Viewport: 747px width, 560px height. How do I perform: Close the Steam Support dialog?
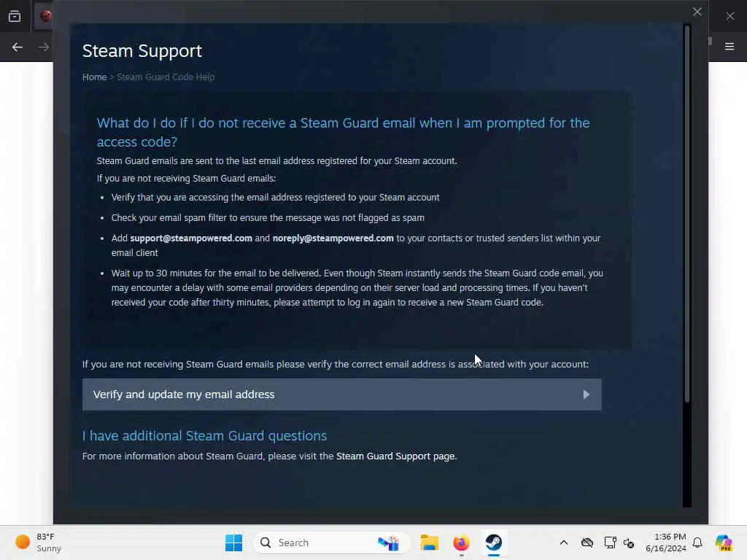(x=697, y=12)
